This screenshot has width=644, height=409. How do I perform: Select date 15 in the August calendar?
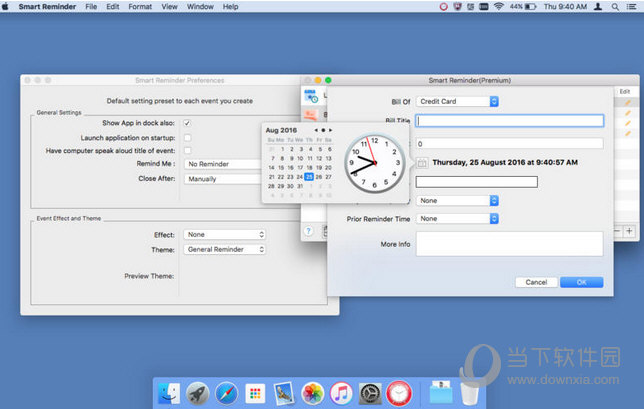pyautogui.click(x=281, y=168)
